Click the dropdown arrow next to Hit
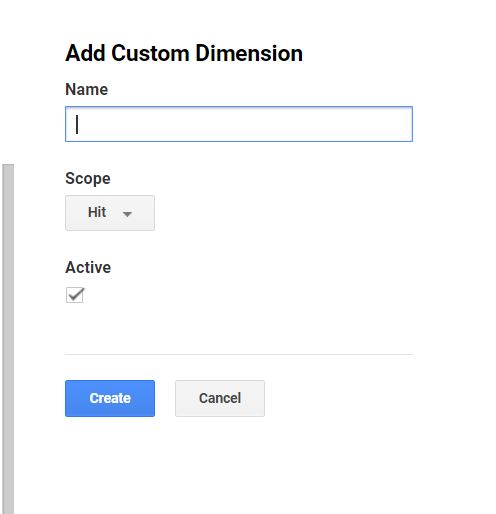Viewport: 496px width, 514px height. tap(127, 214)
